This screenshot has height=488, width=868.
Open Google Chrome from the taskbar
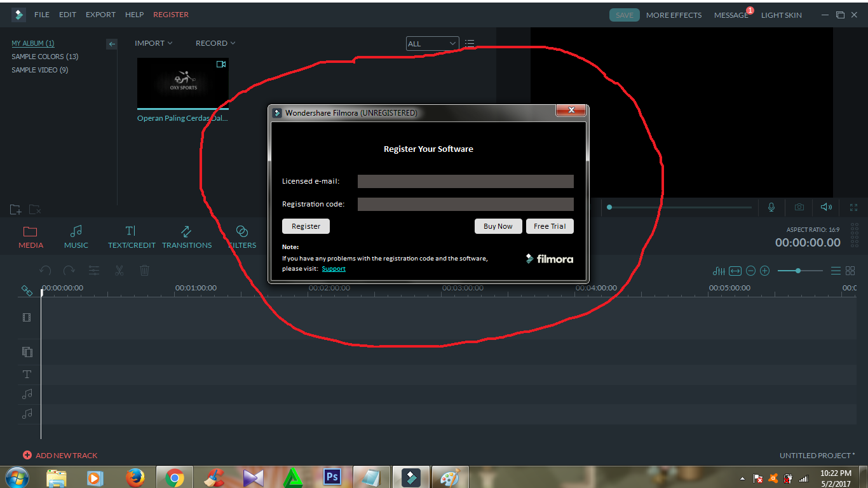(175, 478)
